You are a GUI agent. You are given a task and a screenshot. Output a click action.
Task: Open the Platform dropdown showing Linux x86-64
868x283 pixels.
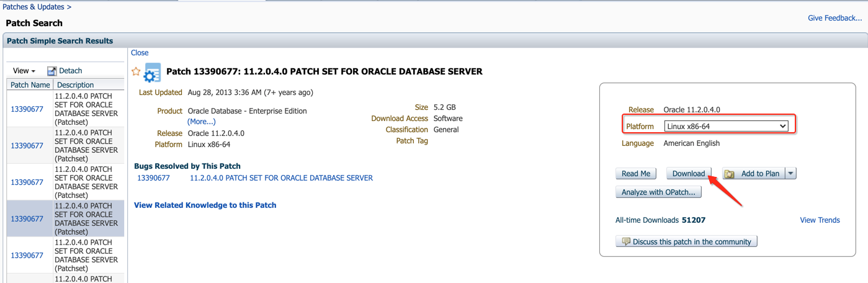pyautogui.click(x=726, y=126)
